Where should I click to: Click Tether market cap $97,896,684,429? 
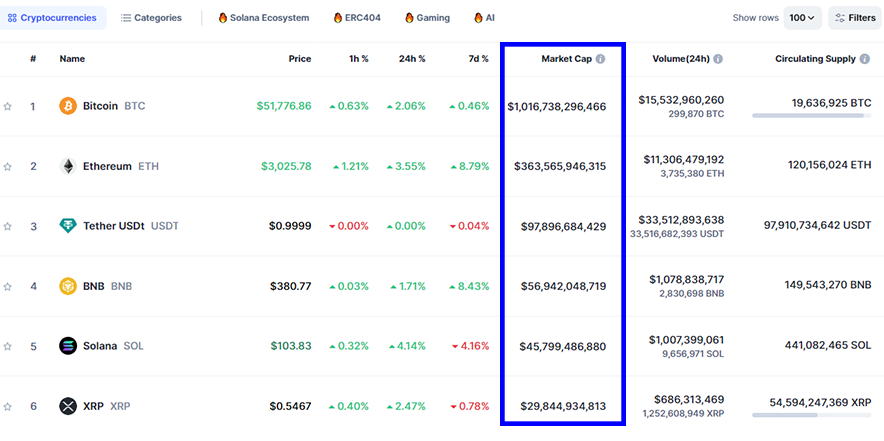click(x=563, y=227)
